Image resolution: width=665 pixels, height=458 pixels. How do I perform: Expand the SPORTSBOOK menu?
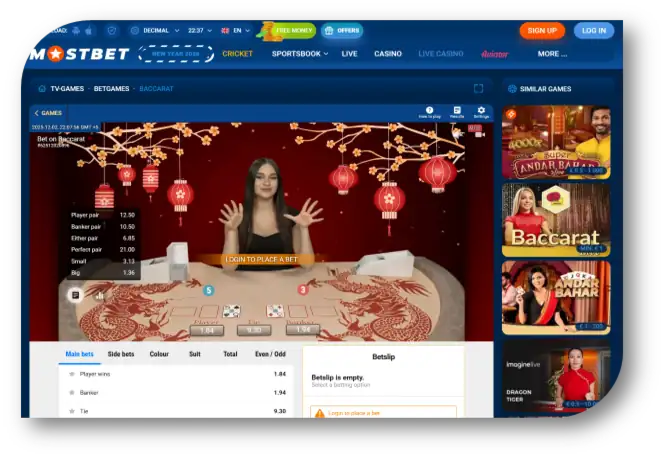300,54
